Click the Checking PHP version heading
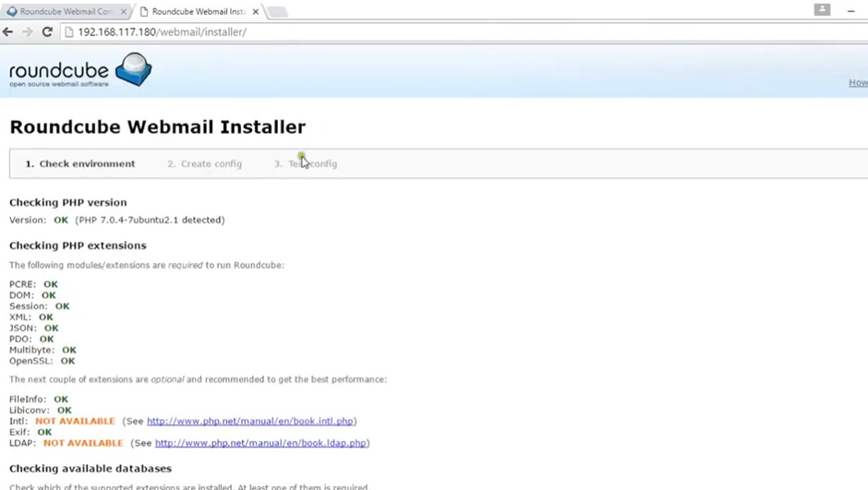 tap(68, 202)
